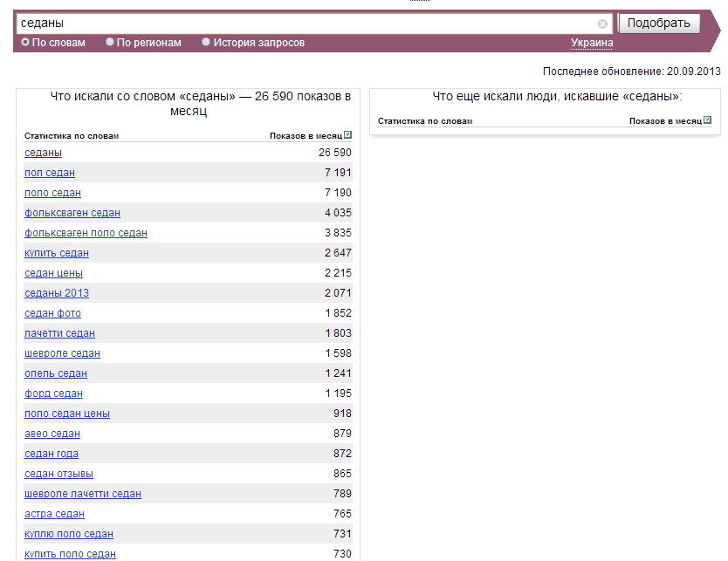This screenshot has width=728, height=561.
Task: Click the value '1 195' for форд седан
Action: 339,393
